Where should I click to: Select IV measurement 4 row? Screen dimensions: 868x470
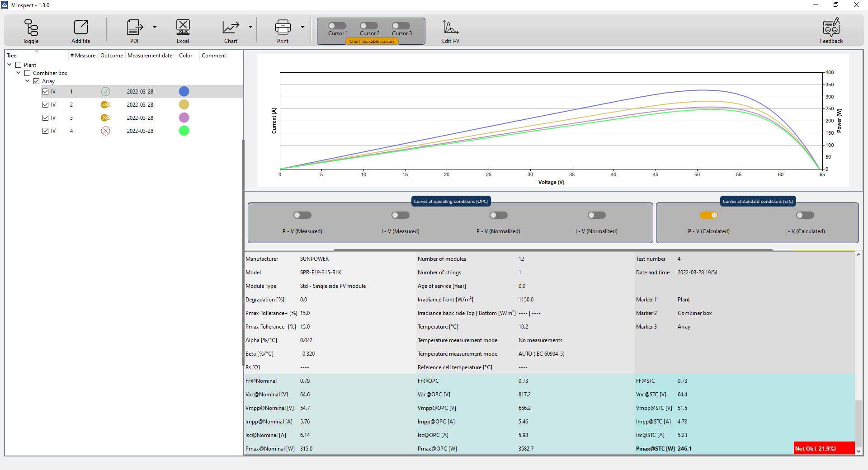click(x=140, y=131)
